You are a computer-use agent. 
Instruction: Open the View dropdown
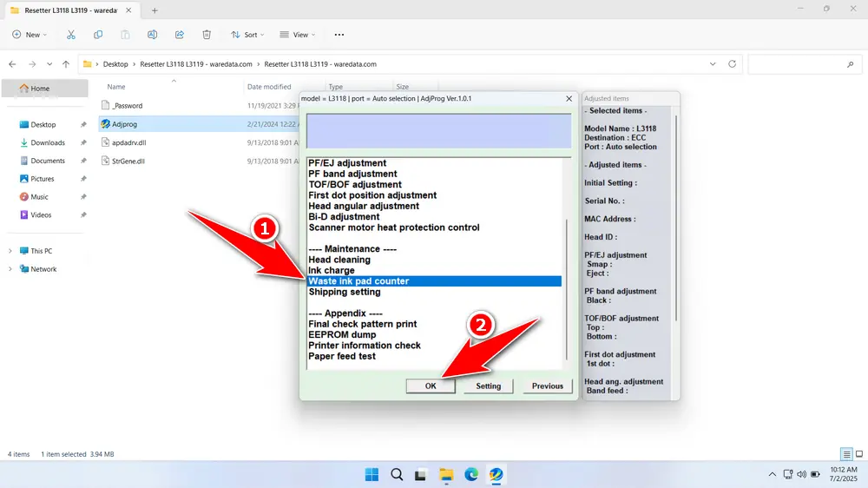coord(297,35)
